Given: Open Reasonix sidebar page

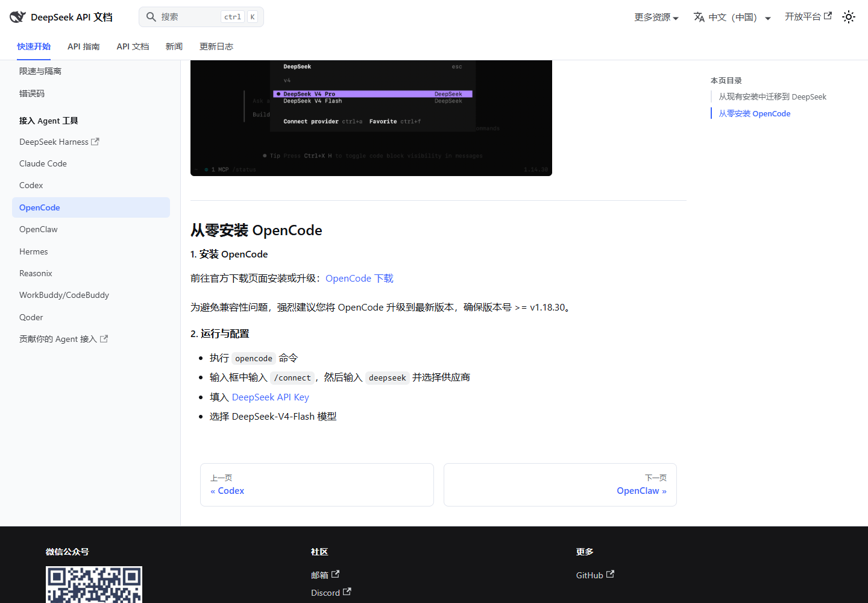Looking at the screenshot, I should point(91,273).
